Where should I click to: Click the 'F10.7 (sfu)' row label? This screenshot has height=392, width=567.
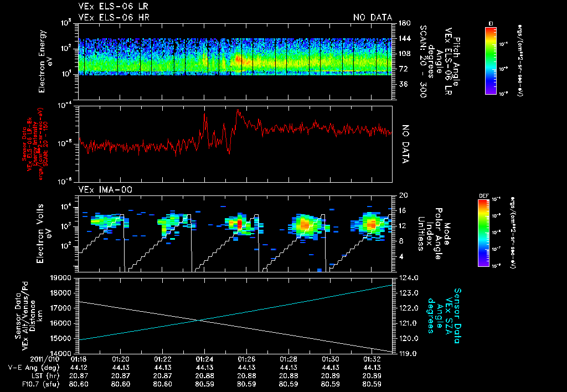tap(40, 384)
